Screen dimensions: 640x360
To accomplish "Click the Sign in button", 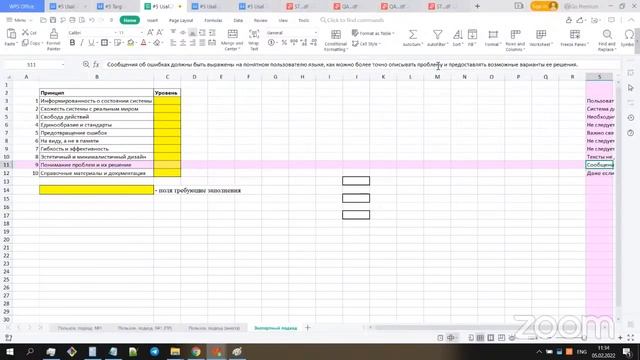I will [x=544, y=6].
